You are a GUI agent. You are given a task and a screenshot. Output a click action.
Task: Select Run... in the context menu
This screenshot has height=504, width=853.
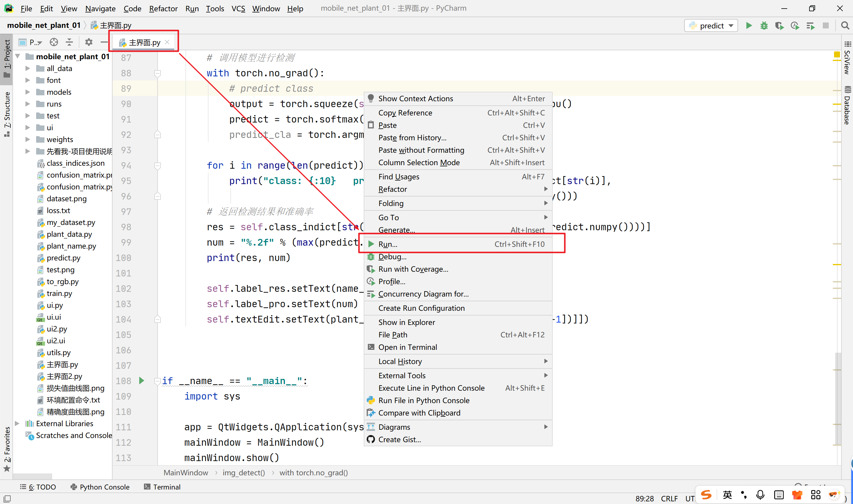click(388, 244)
